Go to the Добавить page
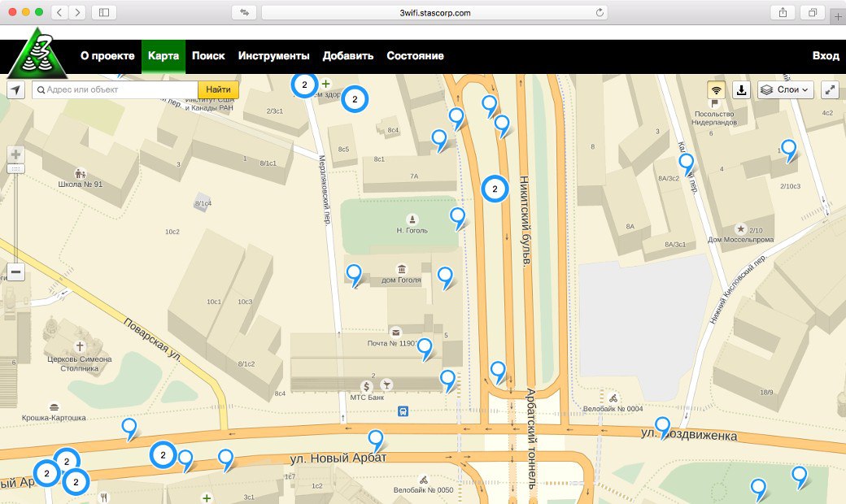The width and height of the screenshot is (846, 504). [x=348, y=56]
